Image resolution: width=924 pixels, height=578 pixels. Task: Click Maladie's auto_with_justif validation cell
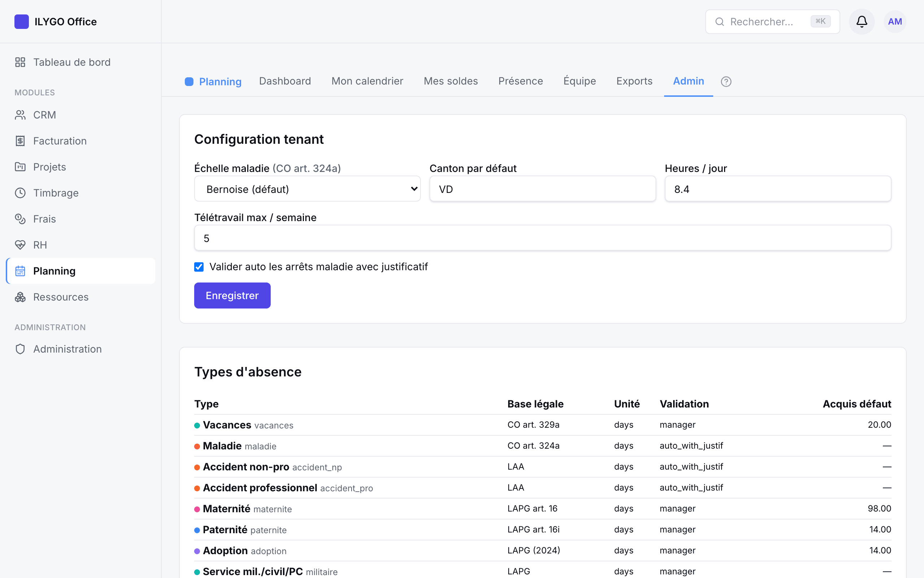691,446
